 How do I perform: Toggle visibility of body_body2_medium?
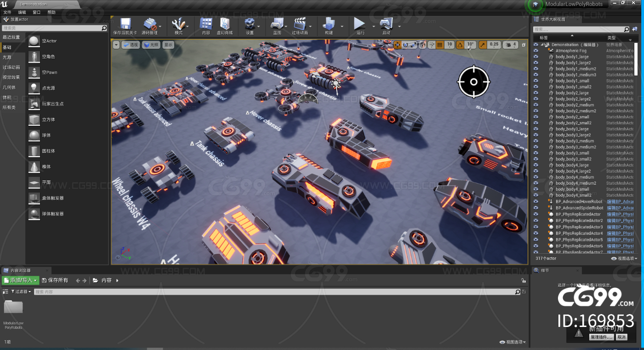click(x=536, y=105)
